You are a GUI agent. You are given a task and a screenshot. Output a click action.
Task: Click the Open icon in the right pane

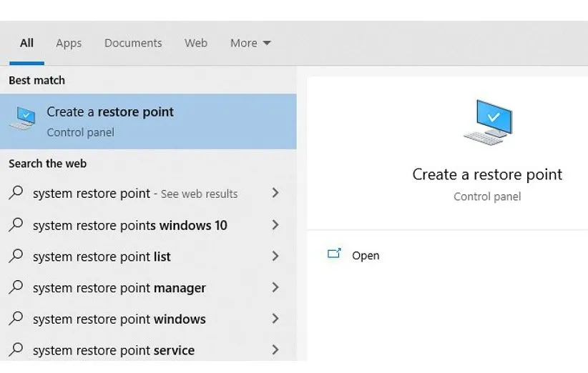coord(334,254)
